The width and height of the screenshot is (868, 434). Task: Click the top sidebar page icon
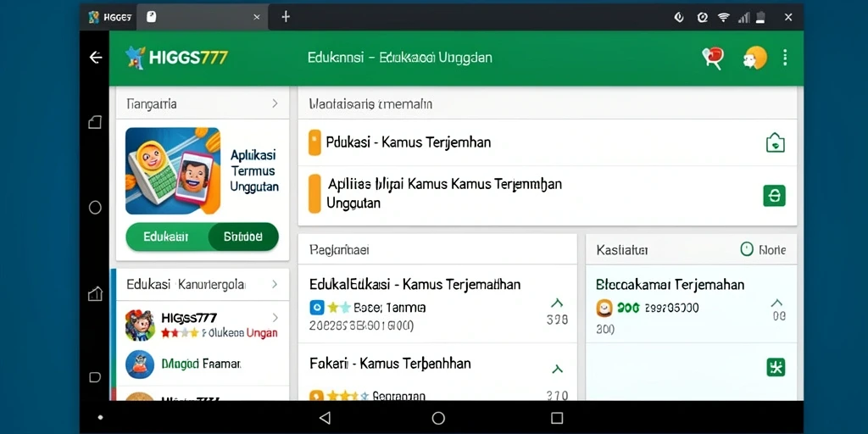point(95,122)
